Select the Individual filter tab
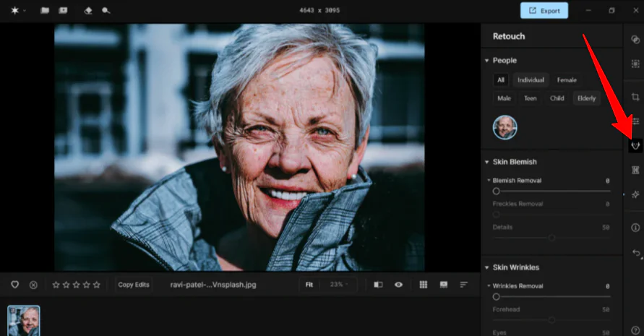Viewport: 644px width, 336px height. (x=531, y=80)
